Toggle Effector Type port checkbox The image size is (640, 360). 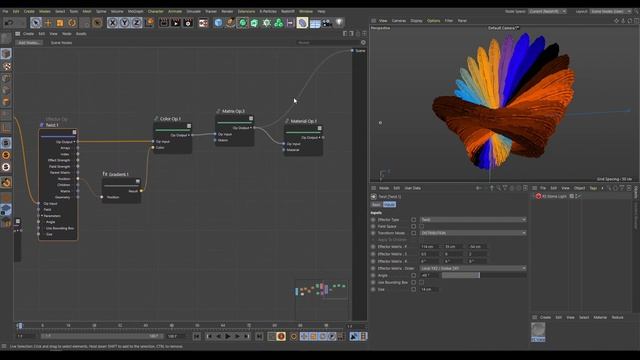pos(413,220)
